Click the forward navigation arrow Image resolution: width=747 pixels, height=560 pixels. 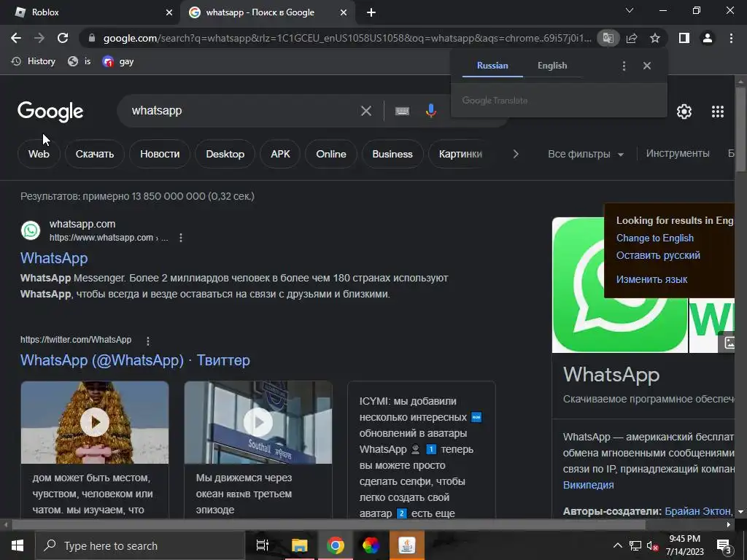[39, 38]
